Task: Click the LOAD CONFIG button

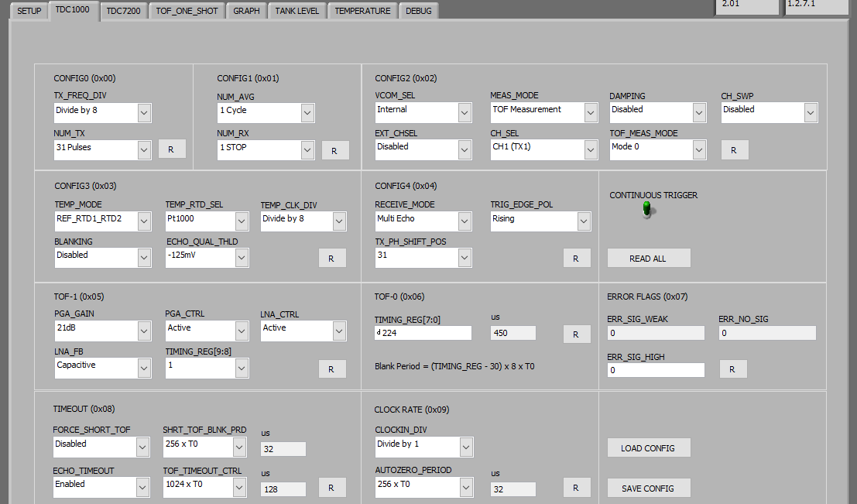Action: point(649,447)
